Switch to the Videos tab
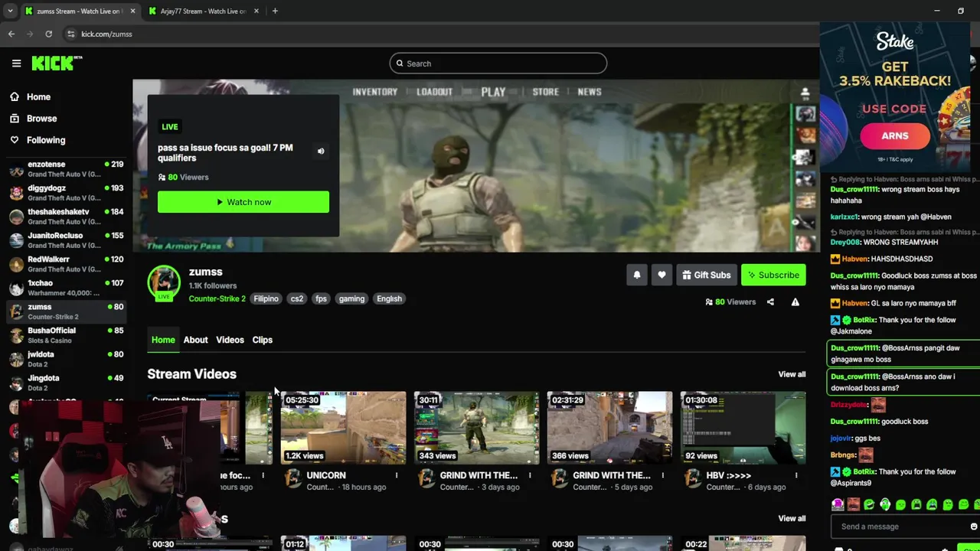Screen dimensions: 980x551 [230, 340]
